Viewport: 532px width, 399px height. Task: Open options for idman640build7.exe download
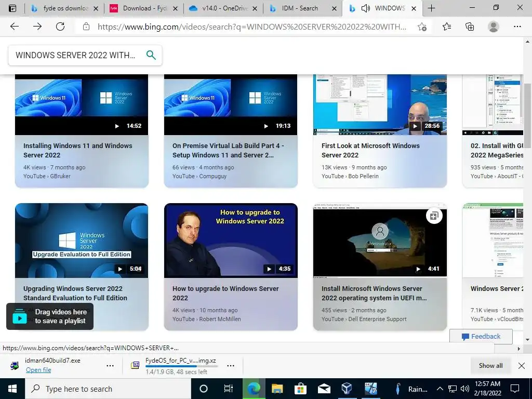pos(110,366)
